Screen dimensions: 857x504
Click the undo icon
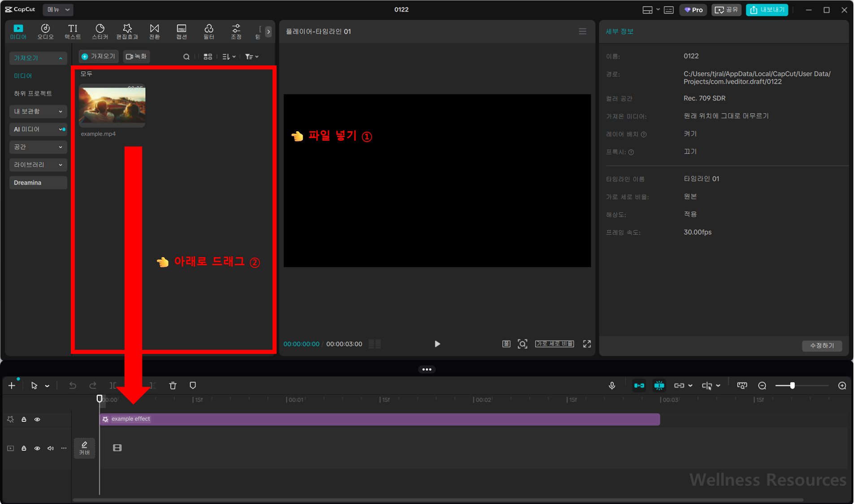(73, 385)
